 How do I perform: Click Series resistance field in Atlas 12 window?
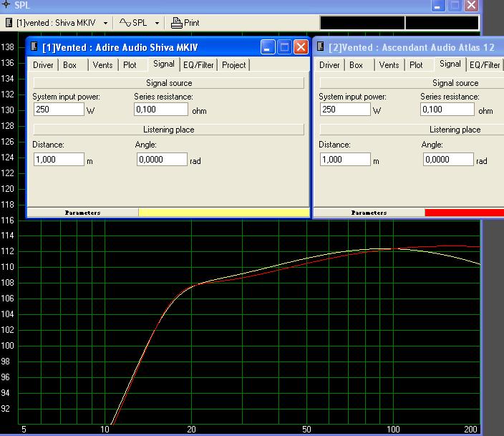click(x=447, y=110)
